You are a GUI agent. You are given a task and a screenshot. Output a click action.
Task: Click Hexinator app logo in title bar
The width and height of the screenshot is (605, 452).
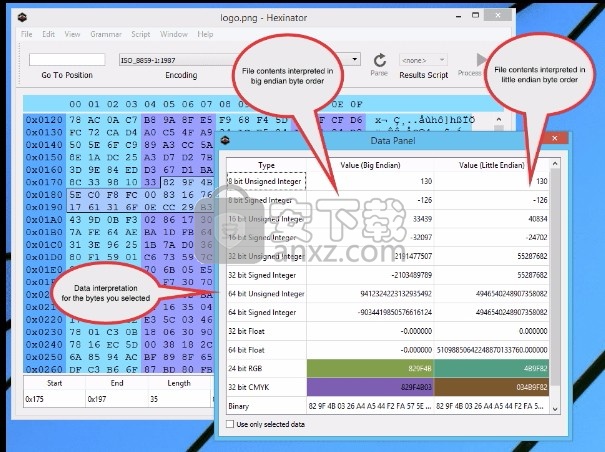22,17
